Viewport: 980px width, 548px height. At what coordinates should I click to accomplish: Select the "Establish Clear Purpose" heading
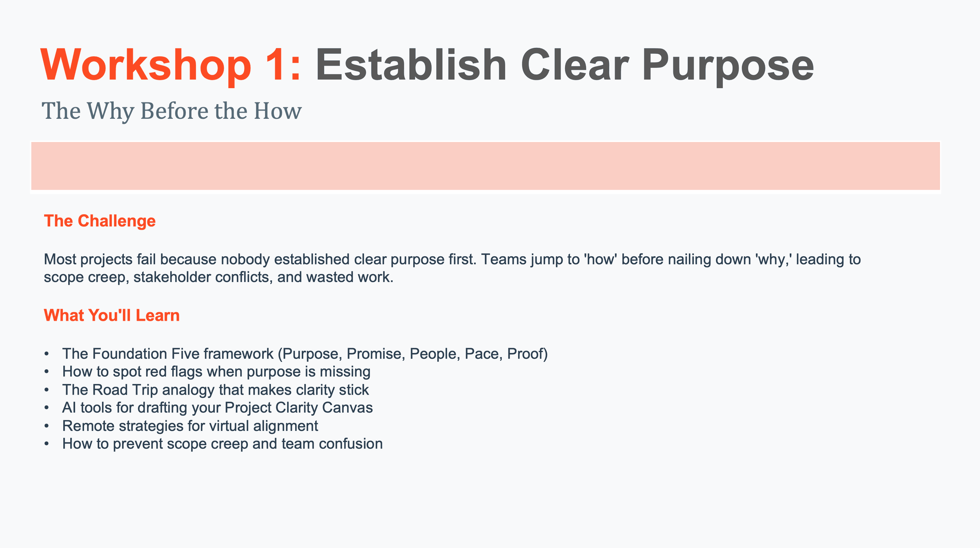pos(564,65)
